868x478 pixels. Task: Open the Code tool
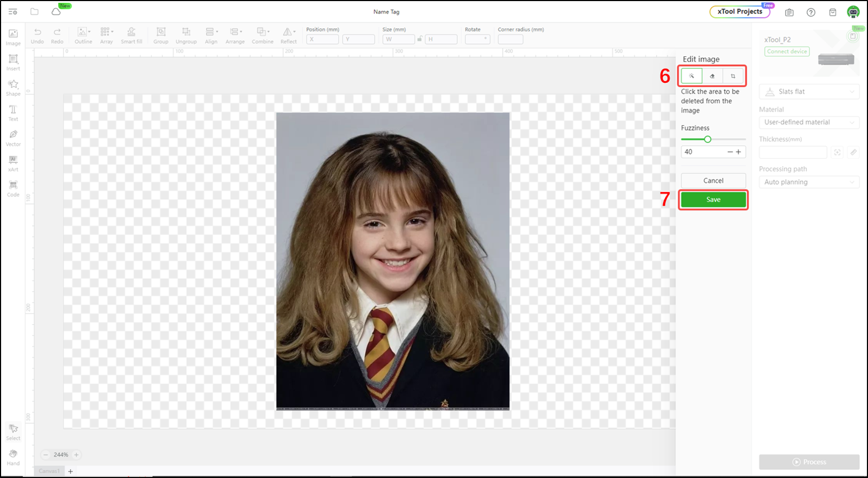13,188
